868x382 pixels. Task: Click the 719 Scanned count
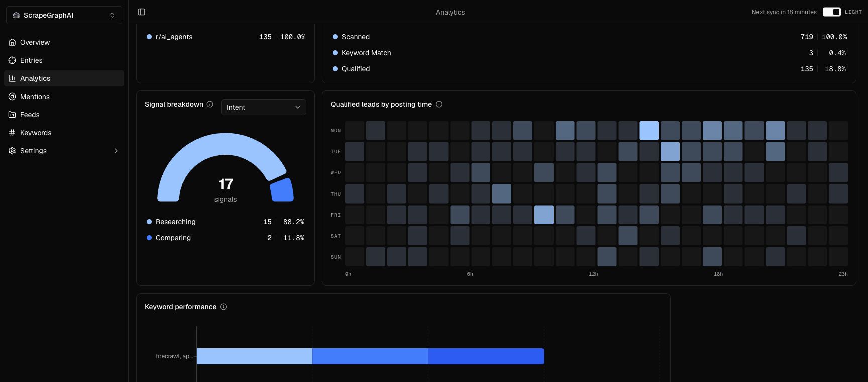[807, 37]
